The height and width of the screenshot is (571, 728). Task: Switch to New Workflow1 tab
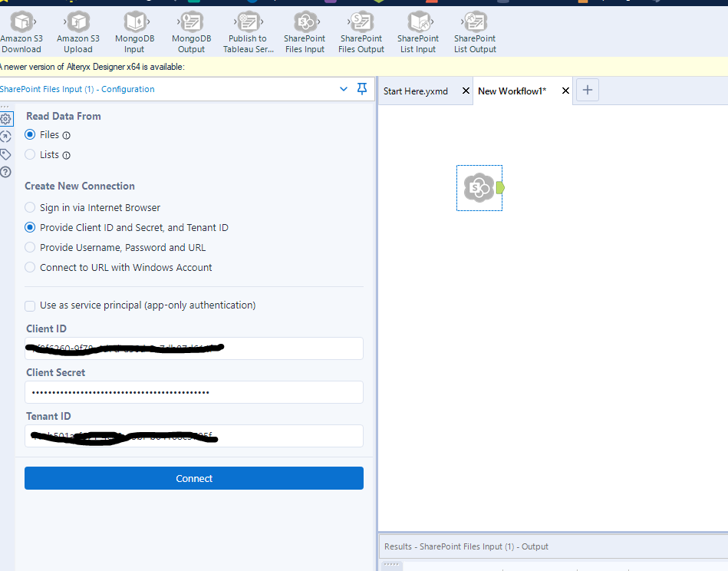coord(512,91)
